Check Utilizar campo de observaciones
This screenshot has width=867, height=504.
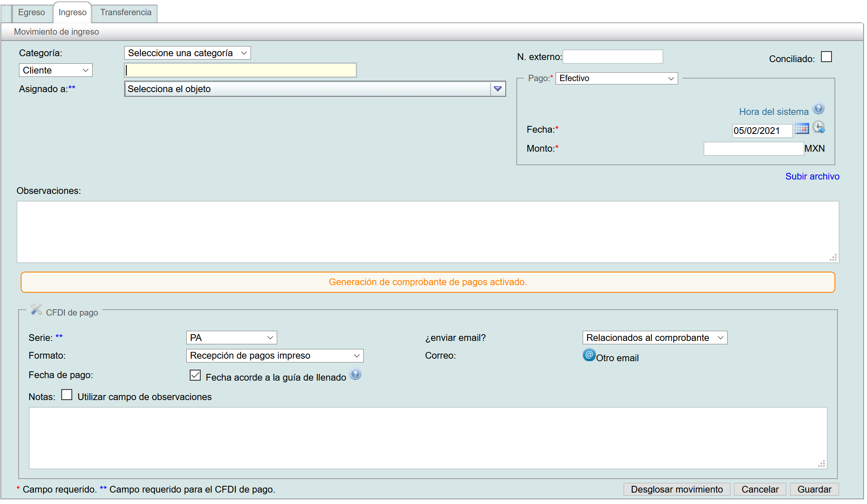click(x=67, y=395)
